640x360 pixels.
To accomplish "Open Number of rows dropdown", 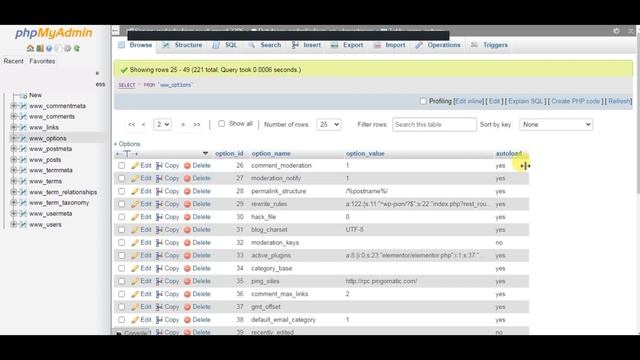I will (329, 124).
